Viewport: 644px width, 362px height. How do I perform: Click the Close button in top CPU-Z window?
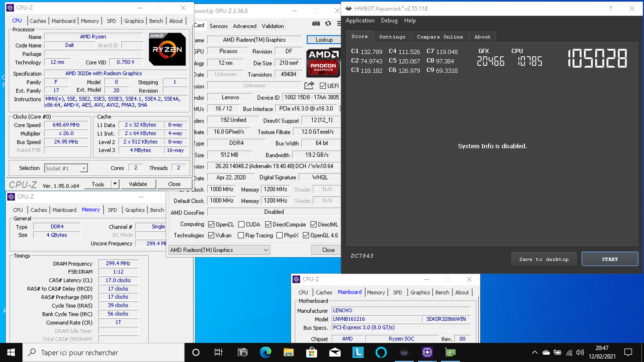click(174, 184)
